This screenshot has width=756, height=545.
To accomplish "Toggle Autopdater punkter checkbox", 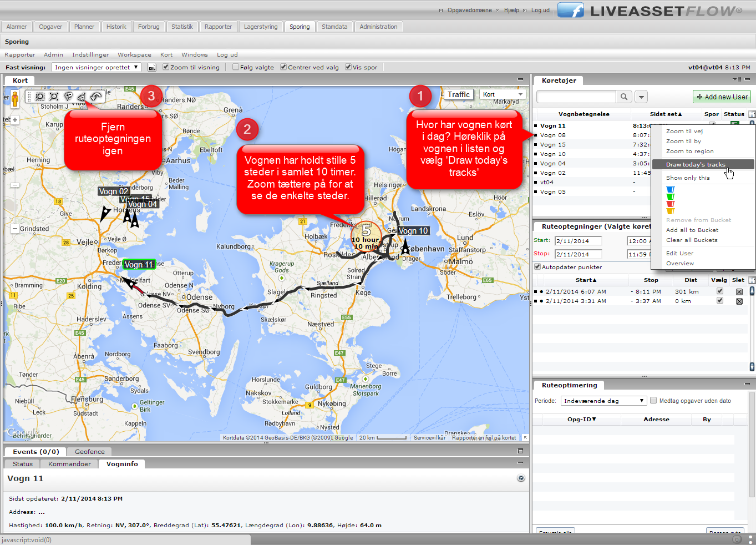I will tap(537, 267).
